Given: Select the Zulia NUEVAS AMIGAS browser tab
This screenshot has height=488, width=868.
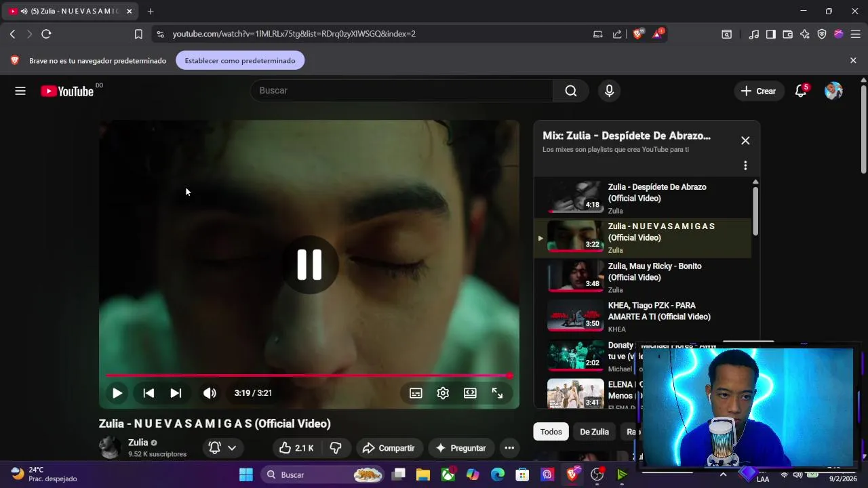Looking at the screenshot, I should click(x=71, y=12).
